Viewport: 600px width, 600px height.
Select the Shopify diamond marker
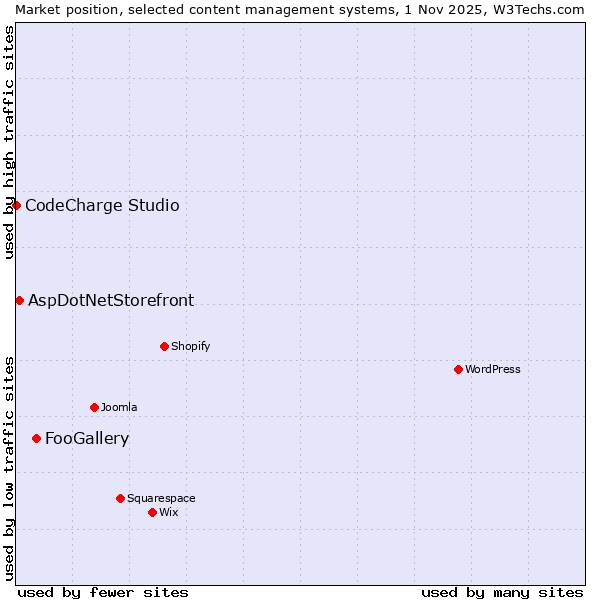click(x=164, y=347)
